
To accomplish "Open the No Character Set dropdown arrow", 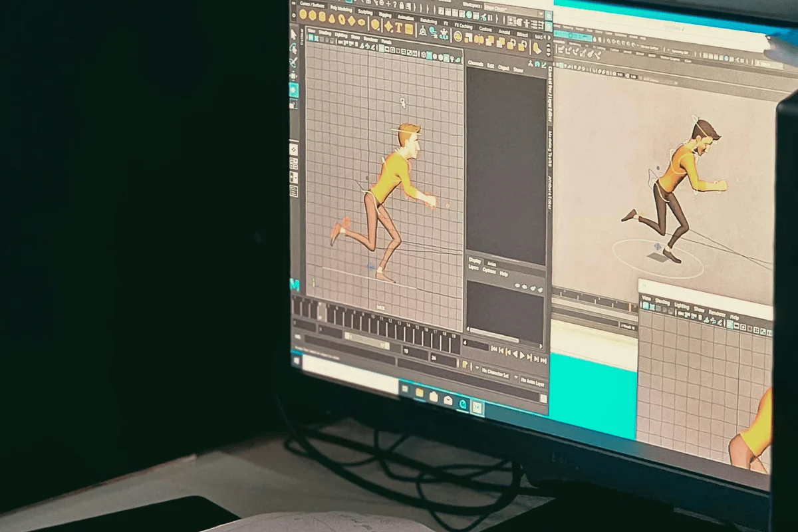I will point(477,368).
